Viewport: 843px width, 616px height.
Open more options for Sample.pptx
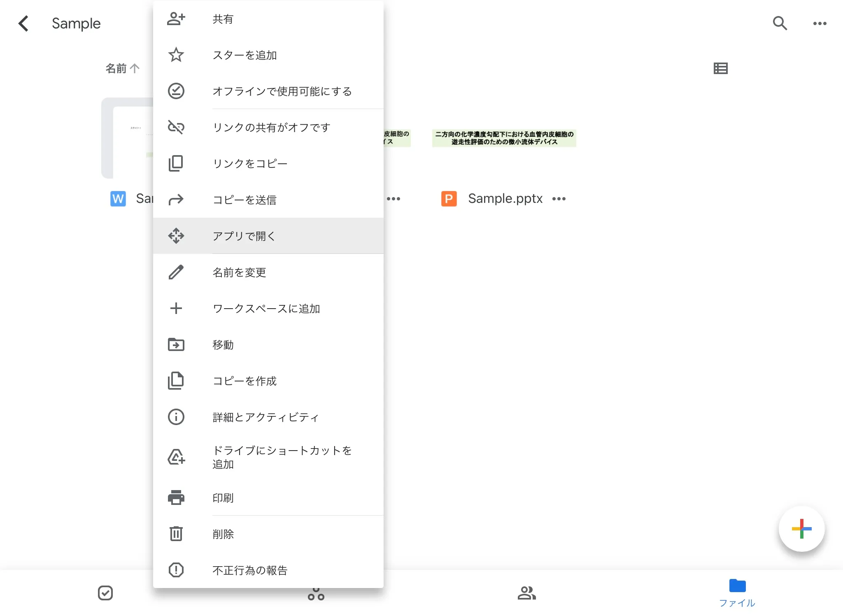tap(559, 199)
